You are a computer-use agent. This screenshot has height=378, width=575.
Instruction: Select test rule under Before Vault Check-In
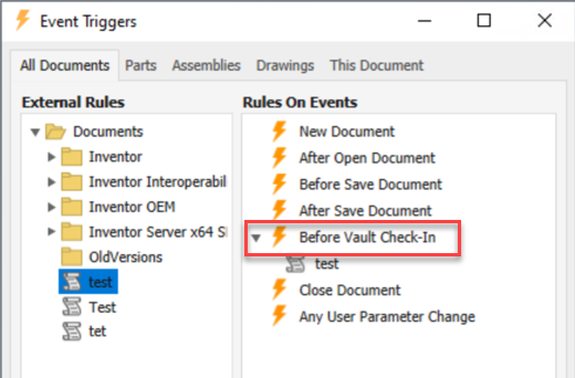(326, 264)
